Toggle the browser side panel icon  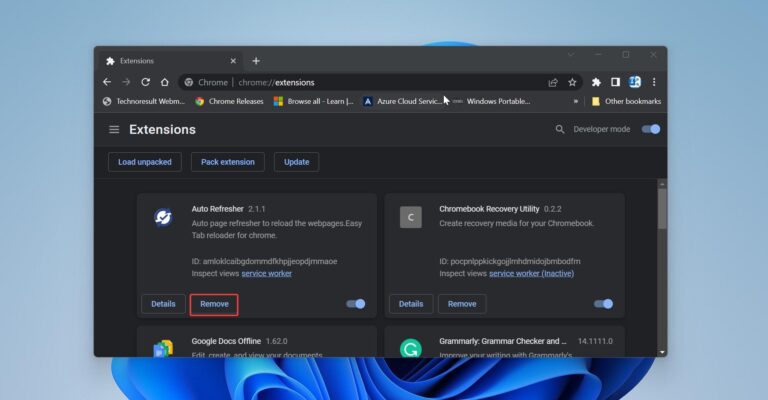(615, 82)
